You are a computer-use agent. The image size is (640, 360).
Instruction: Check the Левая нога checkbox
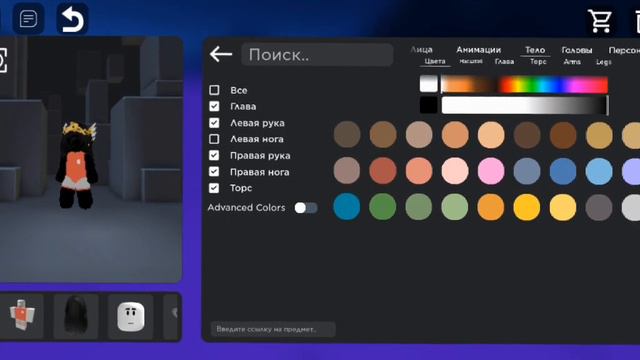pyautogui.click(x=214, y=139)
